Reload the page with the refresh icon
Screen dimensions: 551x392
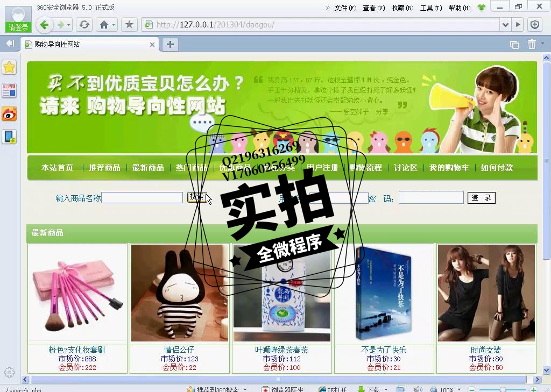pos(84,25)
